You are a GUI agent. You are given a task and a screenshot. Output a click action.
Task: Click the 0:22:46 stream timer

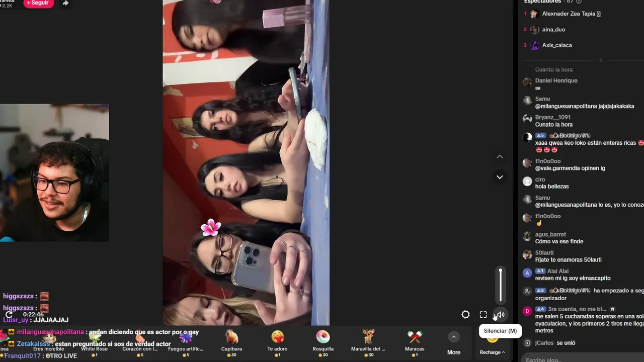point(33,314)
